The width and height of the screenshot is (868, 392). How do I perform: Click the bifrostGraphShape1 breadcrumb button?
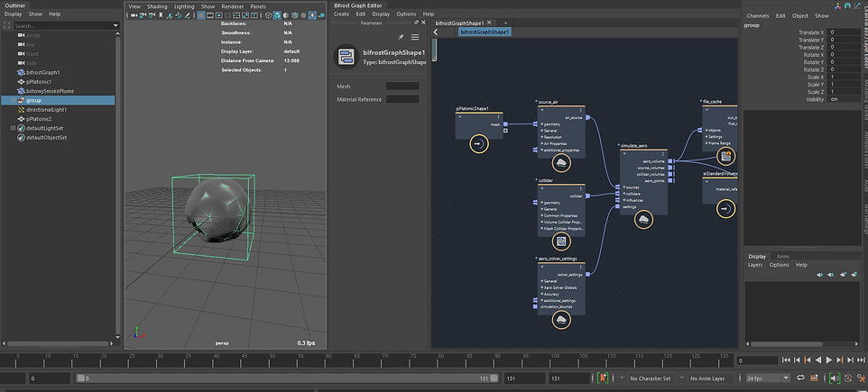[x=485, y=32]
